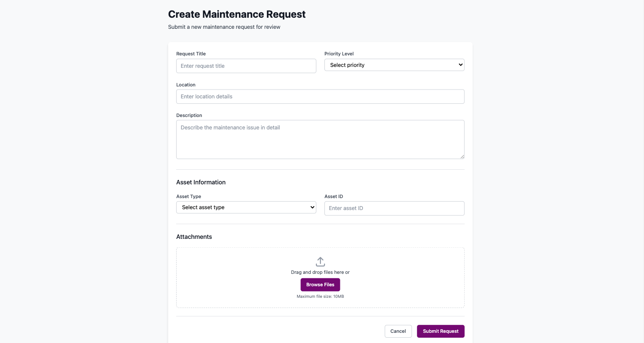The height and width of the screenshot is (343, 644).
Task: Click the file upload arrow icon
Action: point(320,261)
